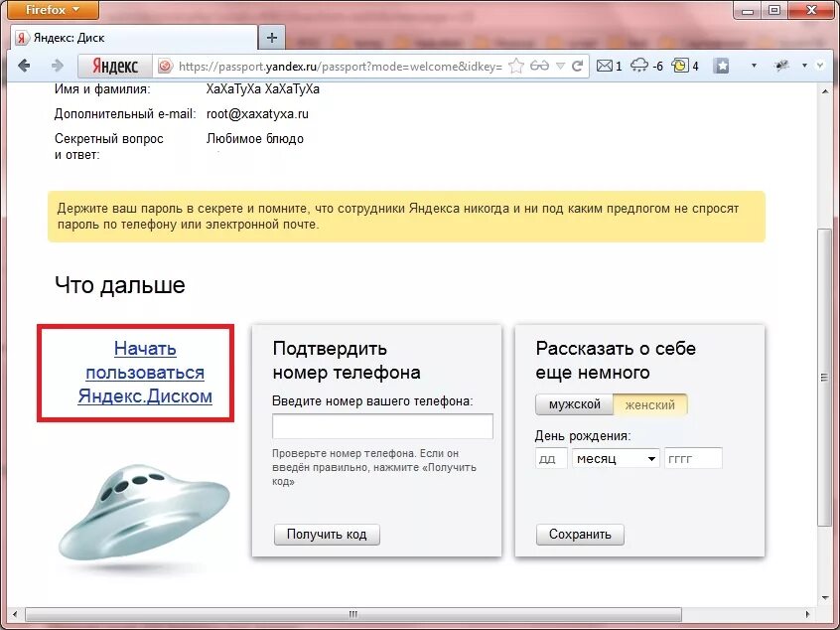Click the Введите номер вашего телефона label

[x=372, y=401]
